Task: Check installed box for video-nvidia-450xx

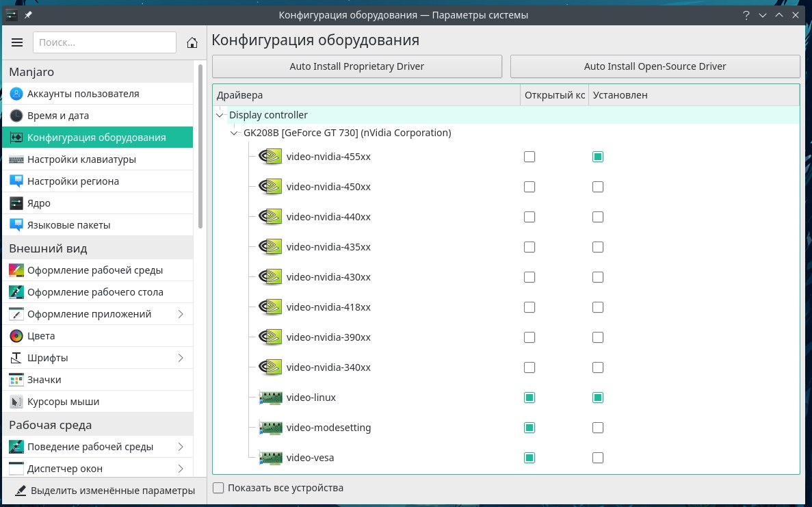Action: tap(598, 186)
